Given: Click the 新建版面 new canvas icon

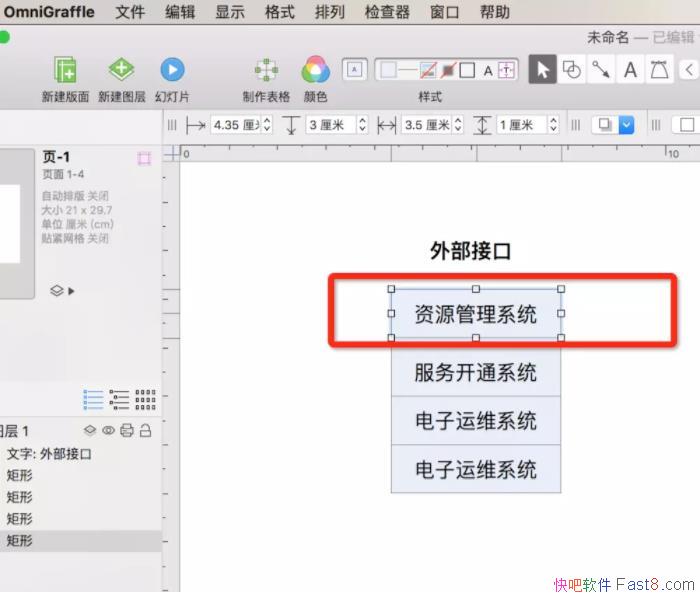Looking at the screenshot, I should click(x=66, y=70).
